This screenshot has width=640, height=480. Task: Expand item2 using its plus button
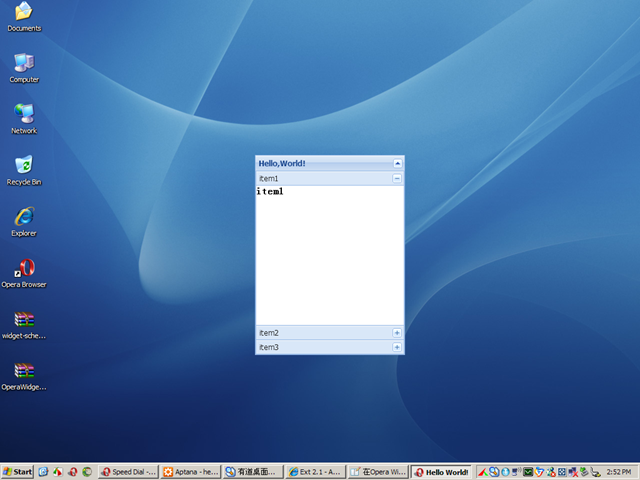pyautogui.click(x=397, y=332)
